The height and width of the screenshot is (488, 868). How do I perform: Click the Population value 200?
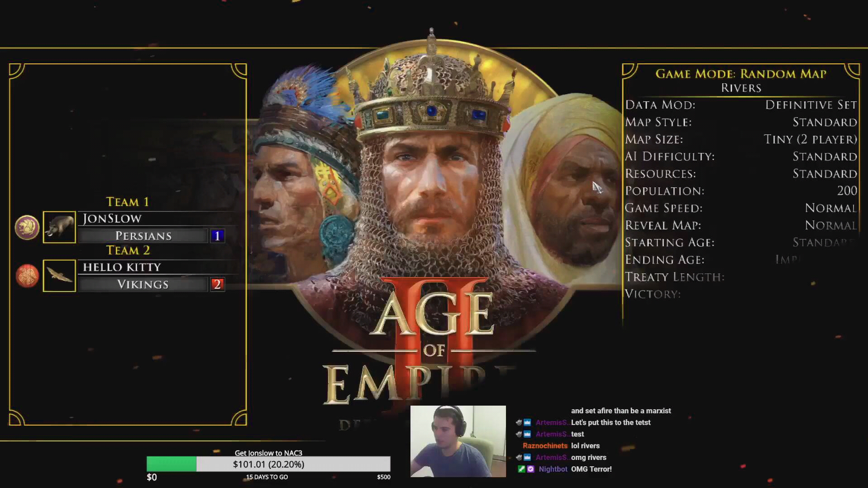(x=847, y=191)
